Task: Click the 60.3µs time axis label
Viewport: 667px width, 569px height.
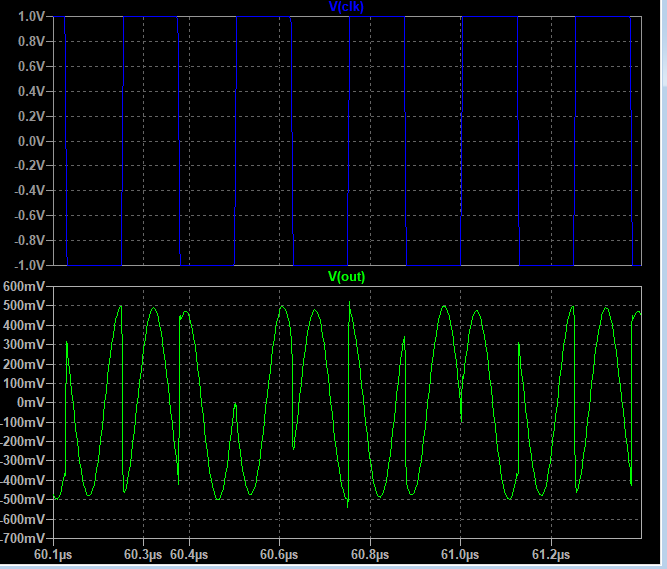Action: click(144, 554)
